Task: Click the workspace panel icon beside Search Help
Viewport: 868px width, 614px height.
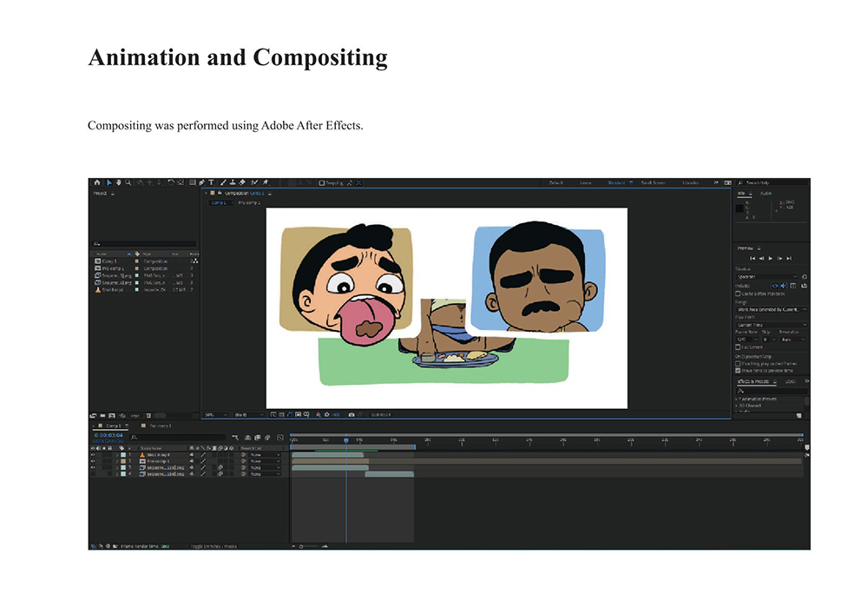Action: (x=728, y=182)
